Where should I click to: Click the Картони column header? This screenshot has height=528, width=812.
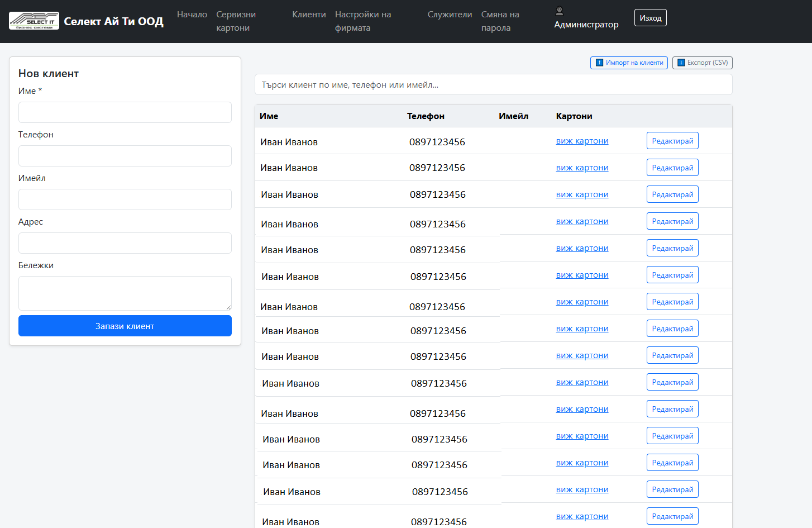(574, 116)
